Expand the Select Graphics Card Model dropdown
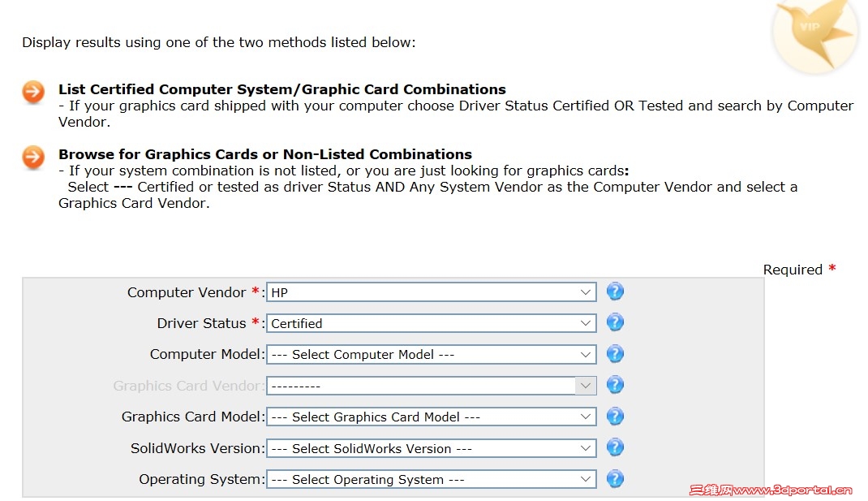868x501 pixels. tap(432, 417)
